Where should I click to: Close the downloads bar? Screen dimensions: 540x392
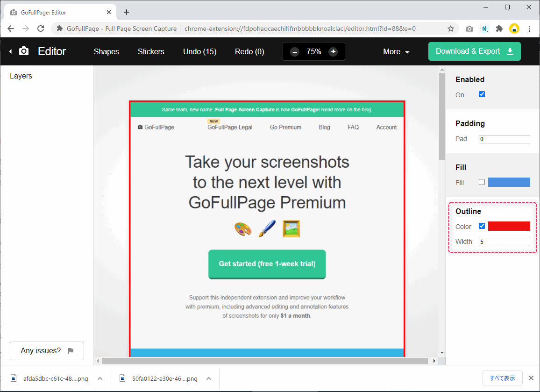531,378
